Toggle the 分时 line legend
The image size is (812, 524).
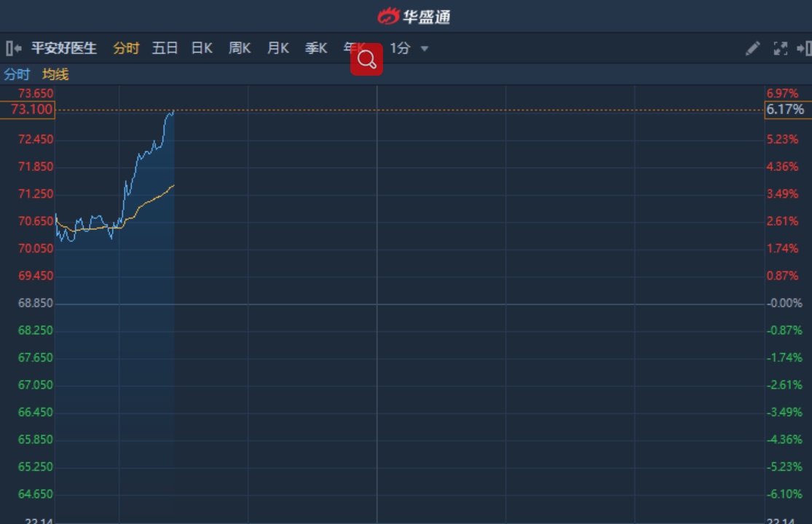17,74
